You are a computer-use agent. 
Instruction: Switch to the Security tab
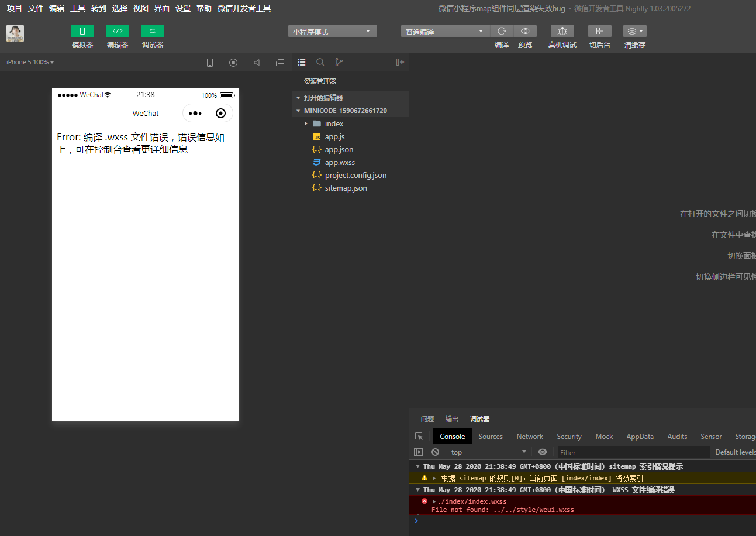[x=569, y=437]
